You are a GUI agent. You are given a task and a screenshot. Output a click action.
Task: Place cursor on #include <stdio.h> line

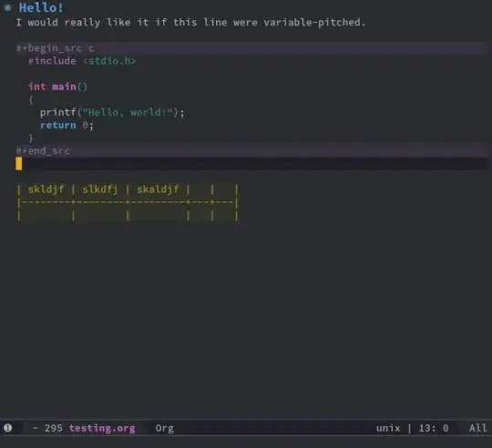82,61
